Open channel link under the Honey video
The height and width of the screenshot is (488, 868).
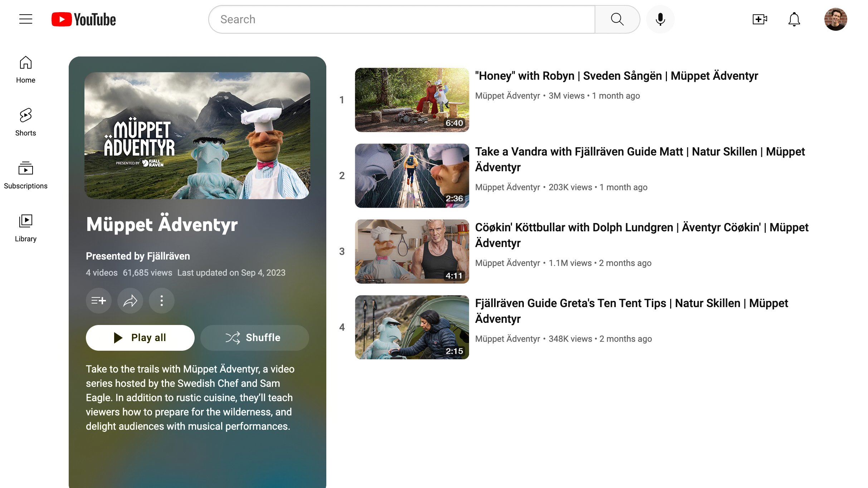click(x=507, y=96)
